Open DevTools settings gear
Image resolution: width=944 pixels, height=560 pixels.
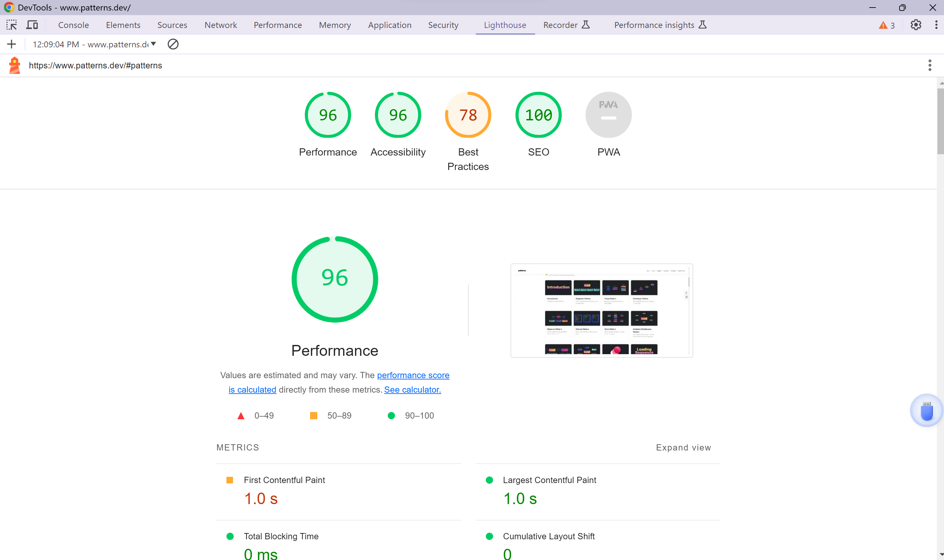point(916,25)
